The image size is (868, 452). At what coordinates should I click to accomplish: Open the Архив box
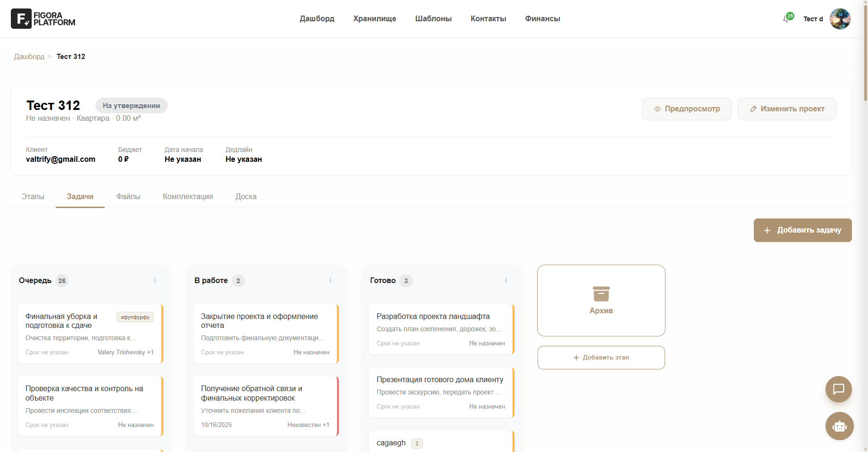pyautogui.click(x=601, y=301)
